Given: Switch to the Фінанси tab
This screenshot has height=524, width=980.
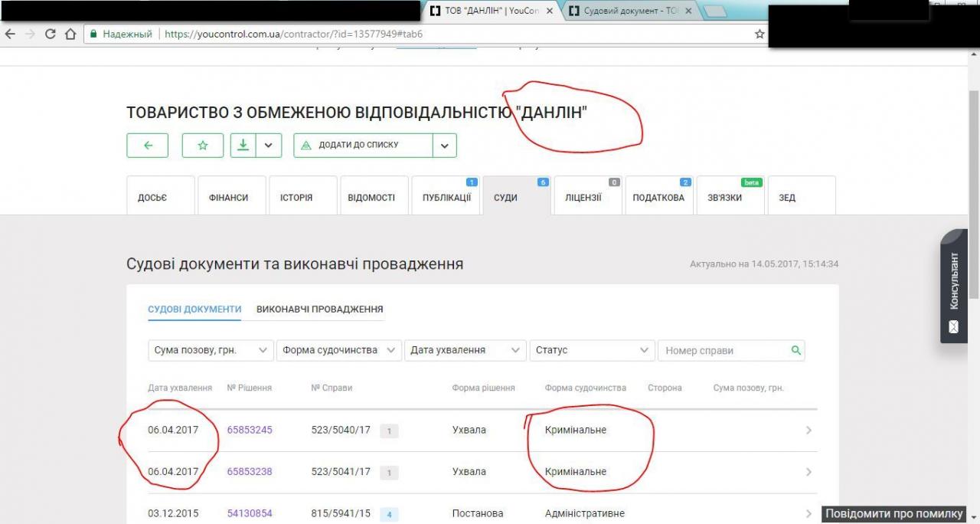Looking at the screenshot, I should (x=232, y=197).
